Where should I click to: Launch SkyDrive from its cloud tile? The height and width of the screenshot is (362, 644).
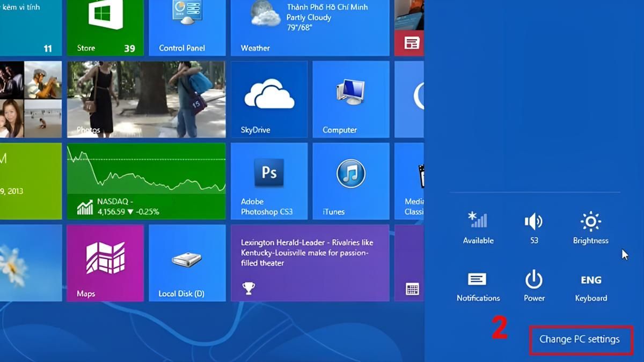pos(269,99)
